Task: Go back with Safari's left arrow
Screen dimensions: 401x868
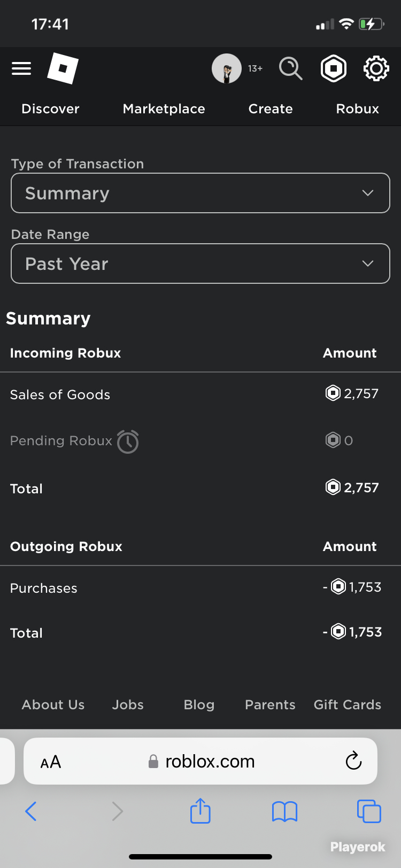Action: (x=31, y=811)
